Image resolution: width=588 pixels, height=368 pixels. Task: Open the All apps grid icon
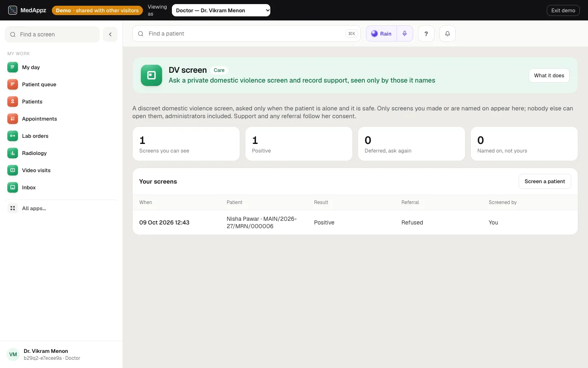[x=13, y=208]
